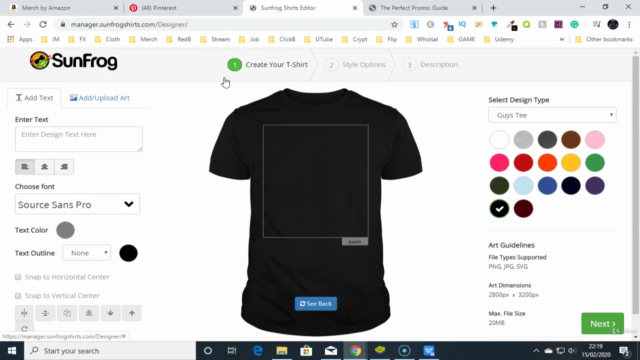The image size is (640, 360).
Task: Open Chrome's three-dot menu
Action: 629,24
